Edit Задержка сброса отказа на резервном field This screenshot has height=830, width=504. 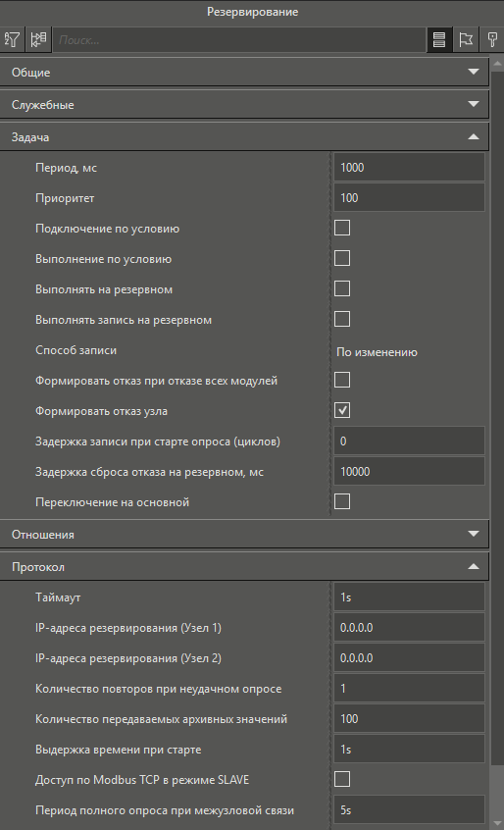click(409, 472)
